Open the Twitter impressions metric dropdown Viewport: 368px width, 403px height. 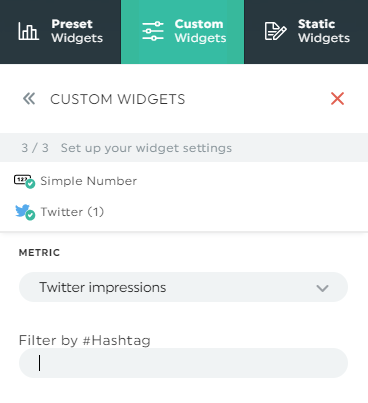183,287
